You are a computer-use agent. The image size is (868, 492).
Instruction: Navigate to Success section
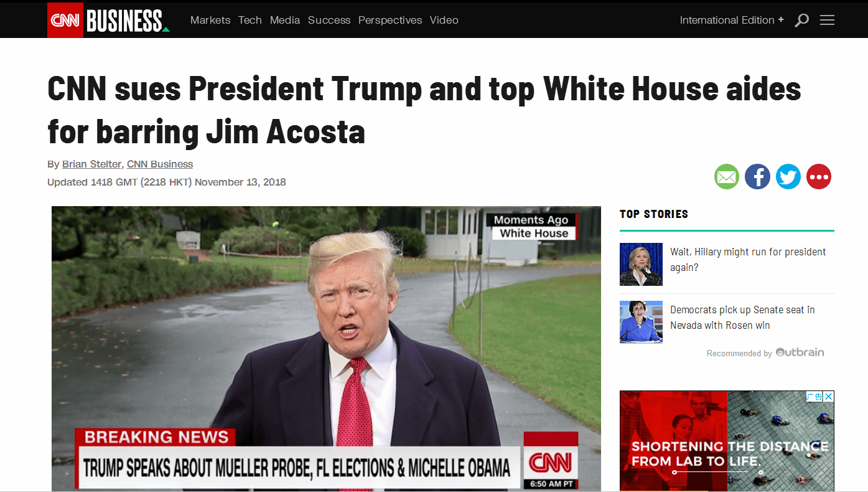(329, 20)
